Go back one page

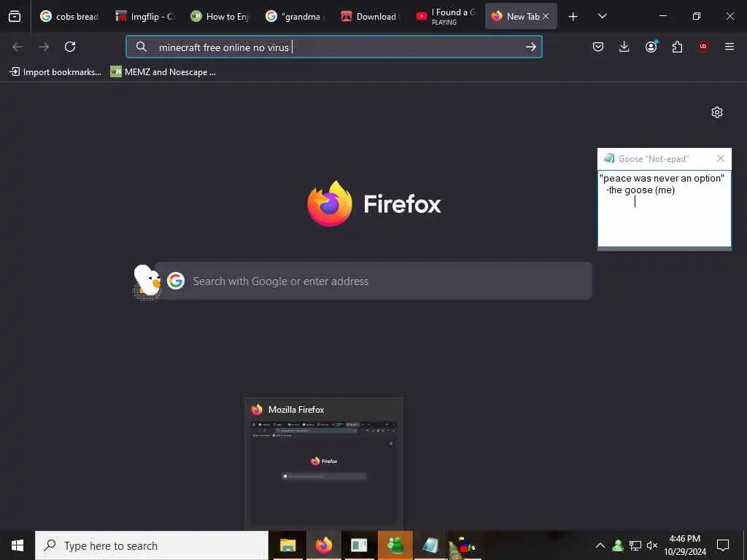coord(18,47)
